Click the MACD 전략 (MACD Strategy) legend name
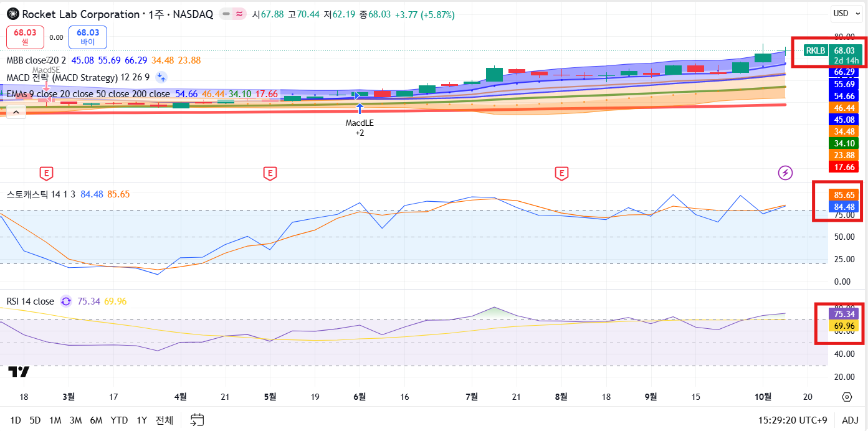The width and height of the screenshot is (868, 431). click(62, 77)
